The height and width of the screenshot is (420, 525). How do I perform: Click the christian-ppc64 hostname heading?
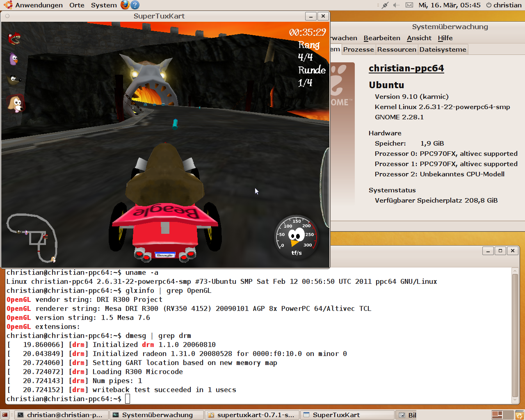406,68
